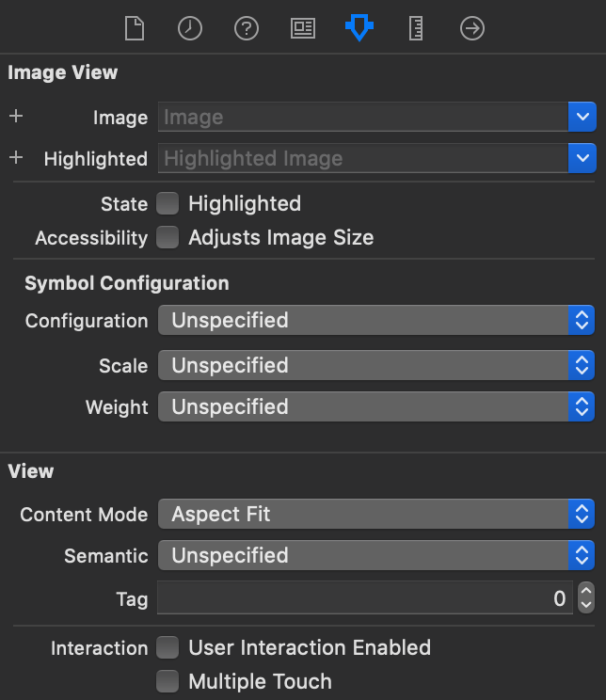This screenshot has height=700, width=606.
Task: Open the Semantic popup menu
Action: click(x=376, y=555)
